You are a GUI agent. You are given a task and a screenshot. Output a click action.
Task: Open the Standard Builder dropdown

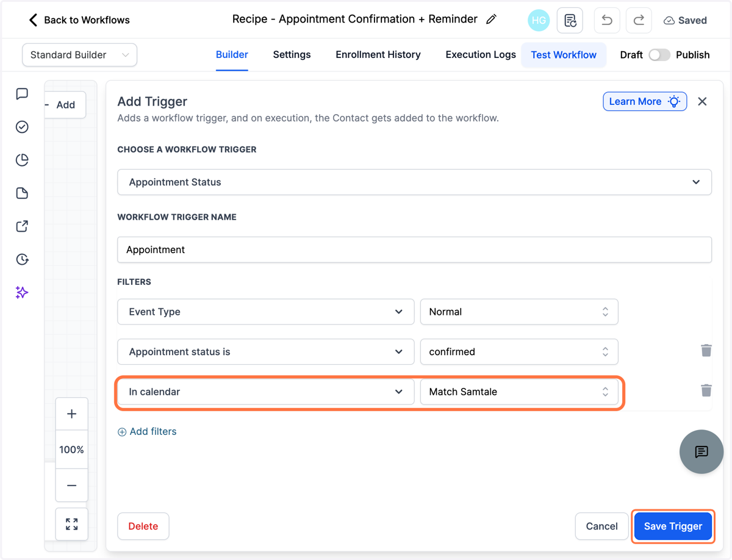pos(79,55)
